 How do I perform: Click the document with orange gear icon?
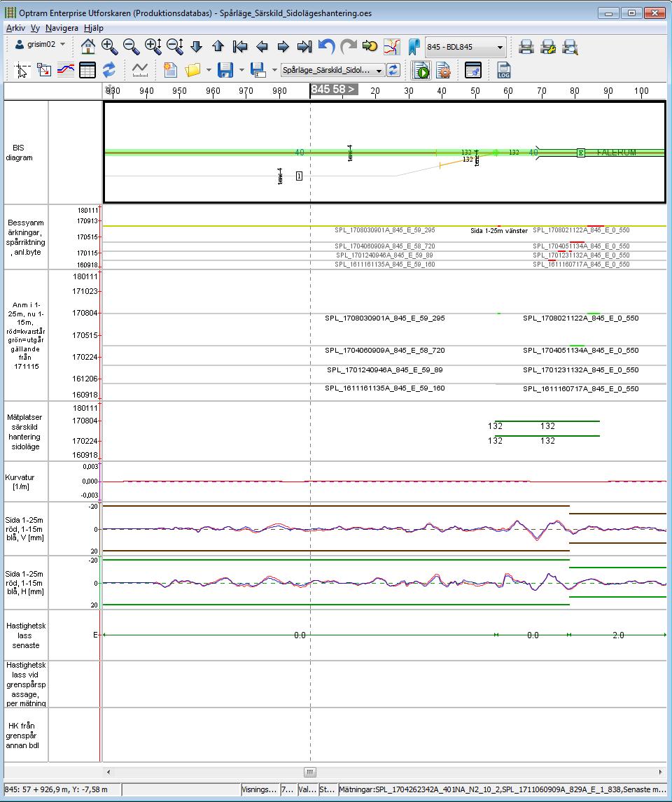[x=443, y=70]
